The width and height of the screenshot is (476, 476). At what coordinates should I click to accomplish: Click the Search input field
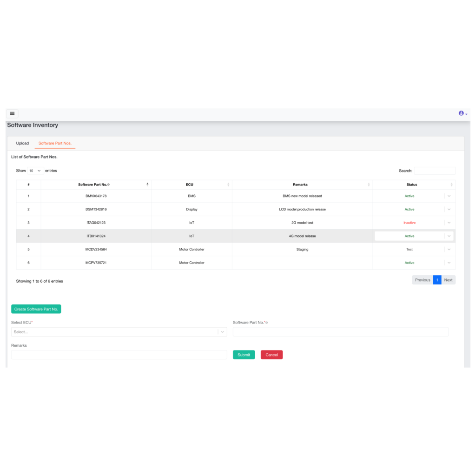(434, 171)
